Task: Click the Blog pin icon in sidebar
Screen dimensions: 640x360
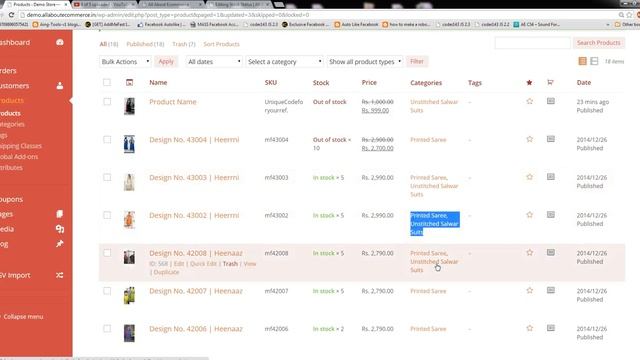Action: coord(60,244)
